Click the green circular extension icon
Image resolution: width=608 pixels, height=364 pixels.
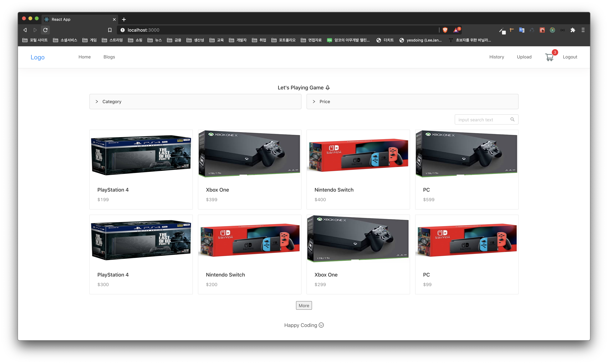point(552,30)
